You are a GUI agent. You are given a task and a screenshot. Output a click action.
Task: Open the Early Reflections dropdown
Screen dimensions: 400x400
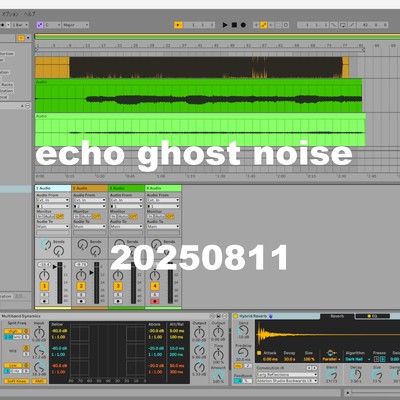[x=287, y=375]
